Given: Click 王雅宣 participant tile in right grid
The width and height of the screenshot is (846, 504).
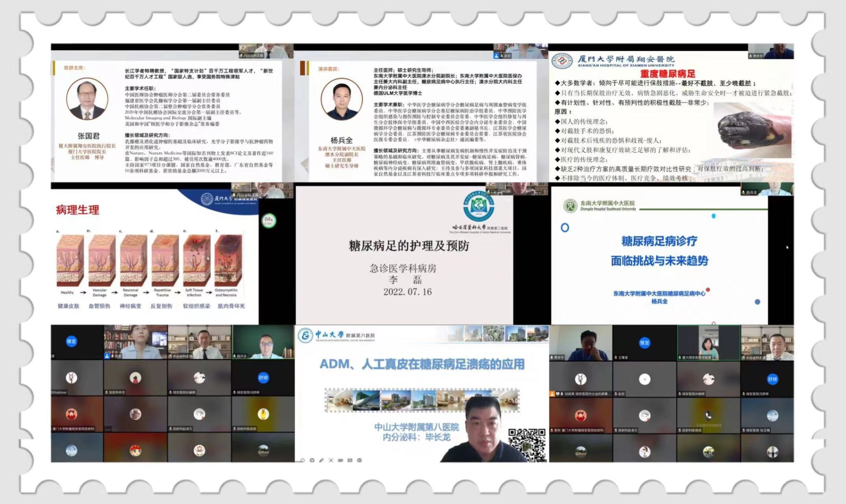Looking at the screenshot, I should click(x=644, y=342).
